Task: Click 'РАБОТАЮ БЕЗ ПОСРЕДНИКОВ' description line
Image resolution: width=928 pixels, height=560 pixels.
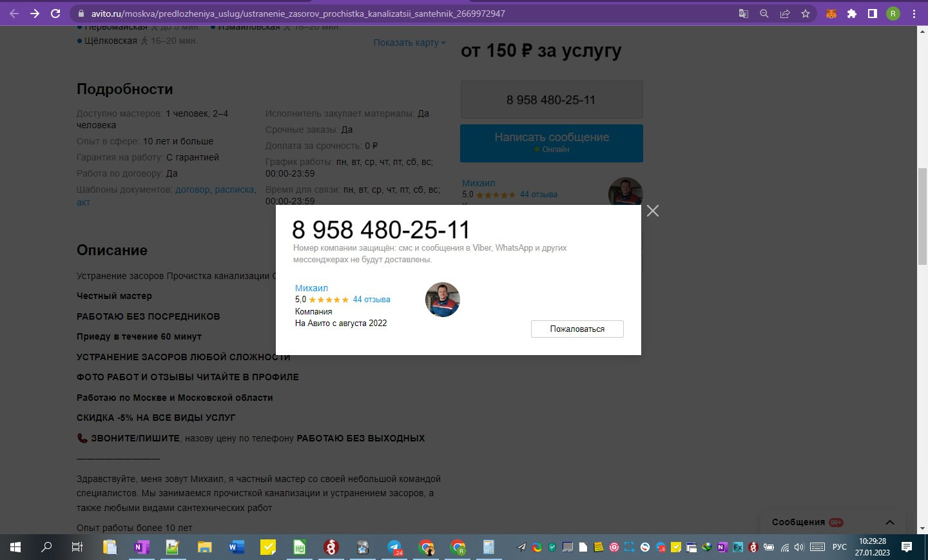Action: pos(148,316)
